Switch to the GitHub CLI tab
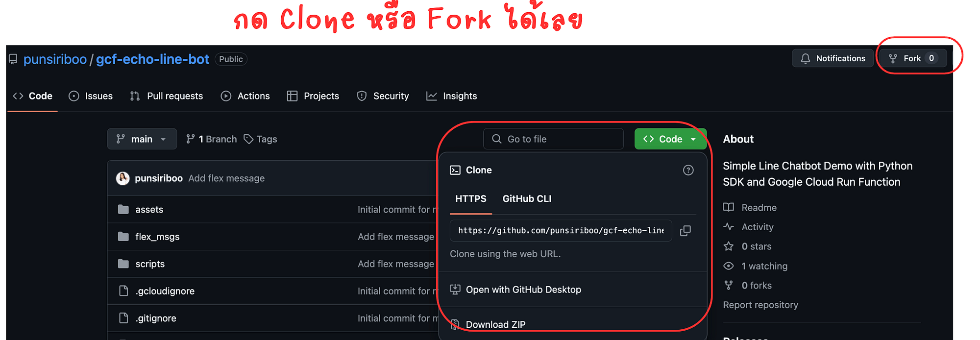Screen dimensions: 980x340 pyautogui.click(x=527, y=199)
